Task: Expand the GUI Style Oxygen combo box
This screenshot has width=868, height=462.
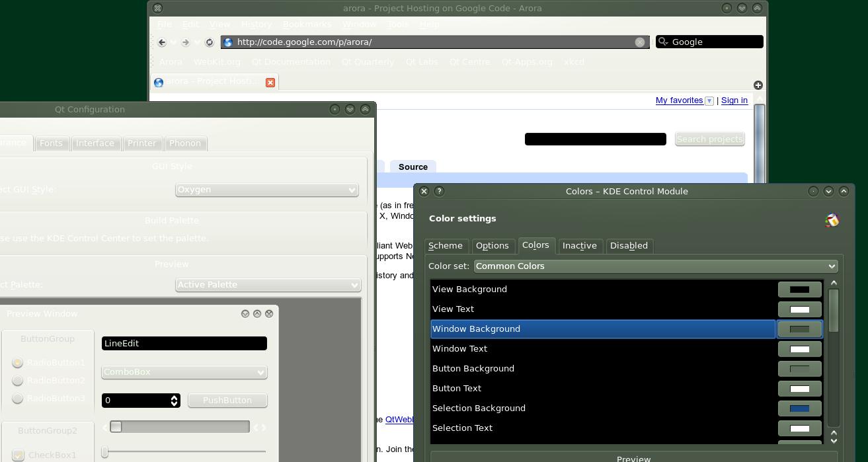Action: [x=266, y=190]
